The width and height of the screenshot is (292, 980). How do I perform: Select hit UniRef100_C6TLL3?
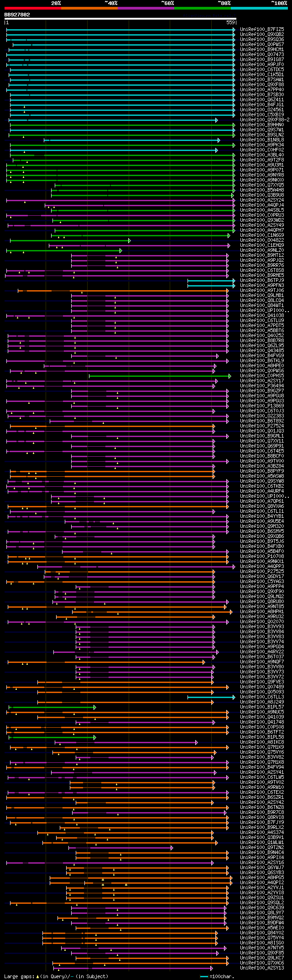tap(262, 697)
